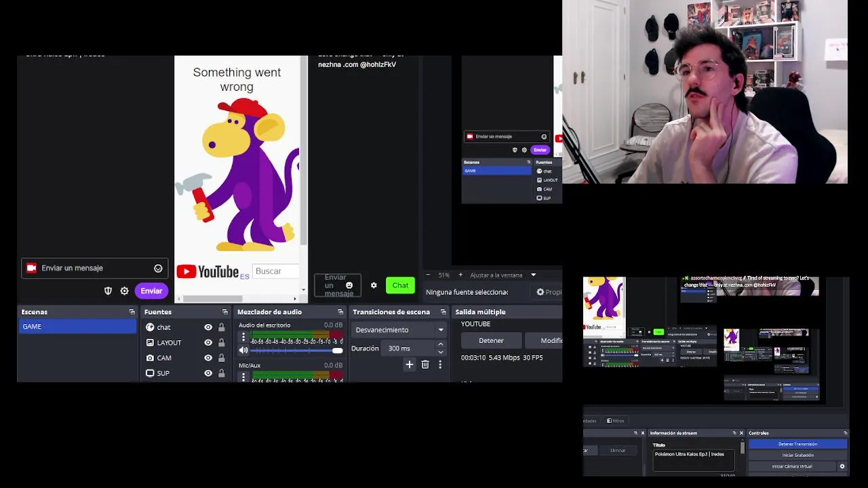Toggle the lock on the SUP source

[x=221, y=373]
